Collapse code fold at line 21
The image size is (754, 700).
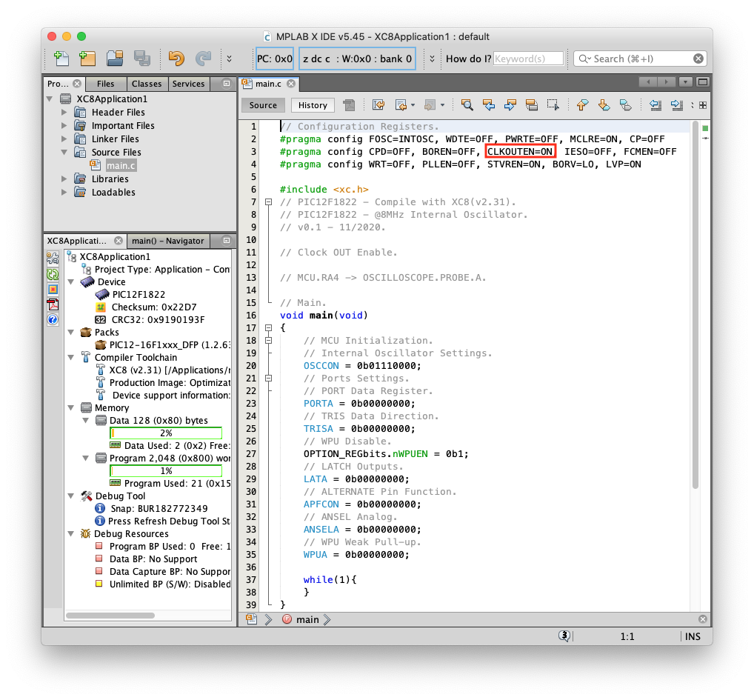click(x=269, y=379)
